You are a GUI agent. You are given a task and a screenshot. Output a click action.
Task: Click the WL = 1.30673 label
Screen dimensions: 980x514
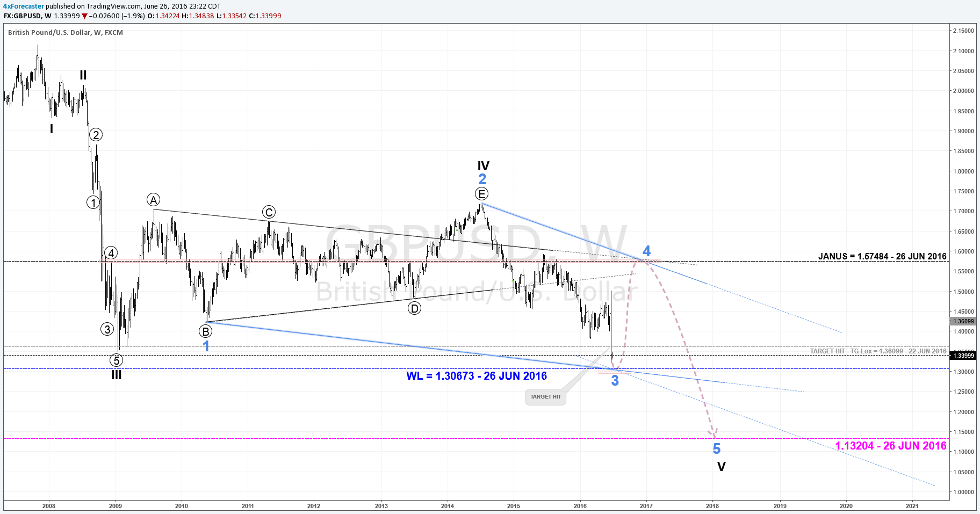pos(477,376)
